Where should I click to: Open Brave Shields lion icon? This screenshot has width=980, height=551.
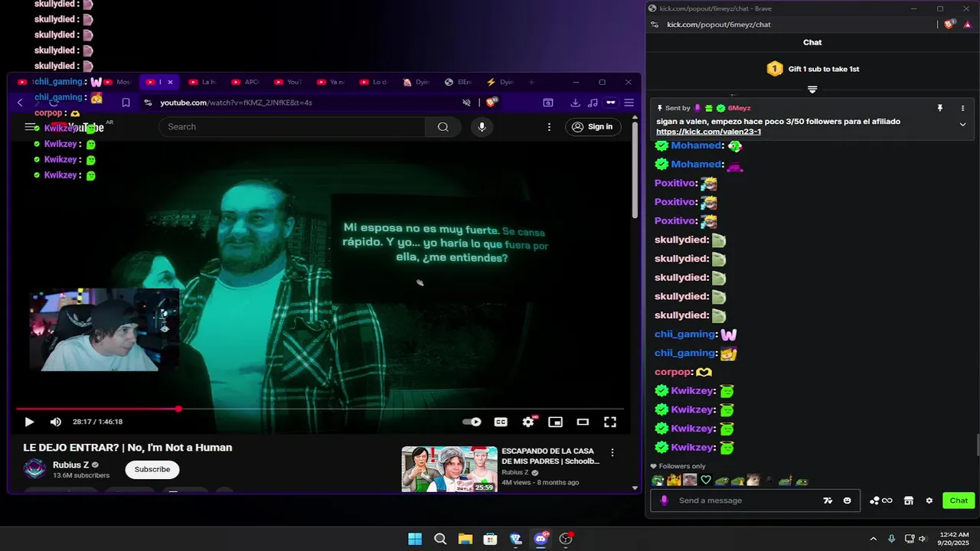pyautogui.click(x=492, y=103)
